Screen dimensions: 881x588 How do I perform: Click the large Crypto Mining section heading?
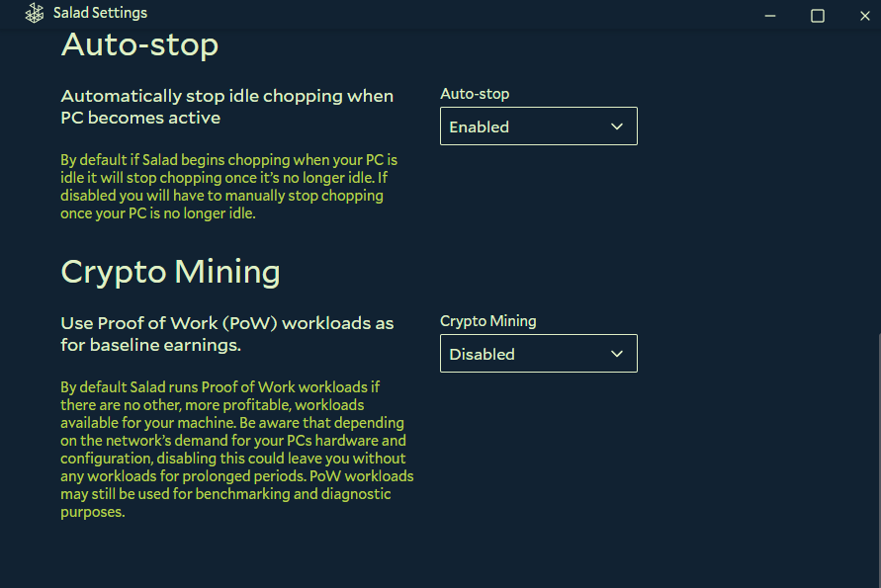(x=170, y=272)
